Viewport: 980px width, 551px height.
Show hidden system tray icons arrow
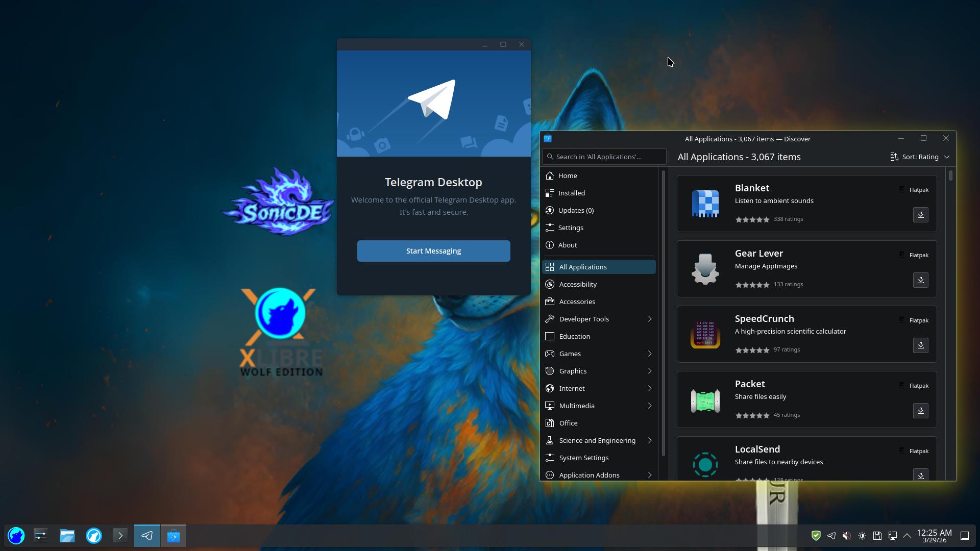[907, 536]
